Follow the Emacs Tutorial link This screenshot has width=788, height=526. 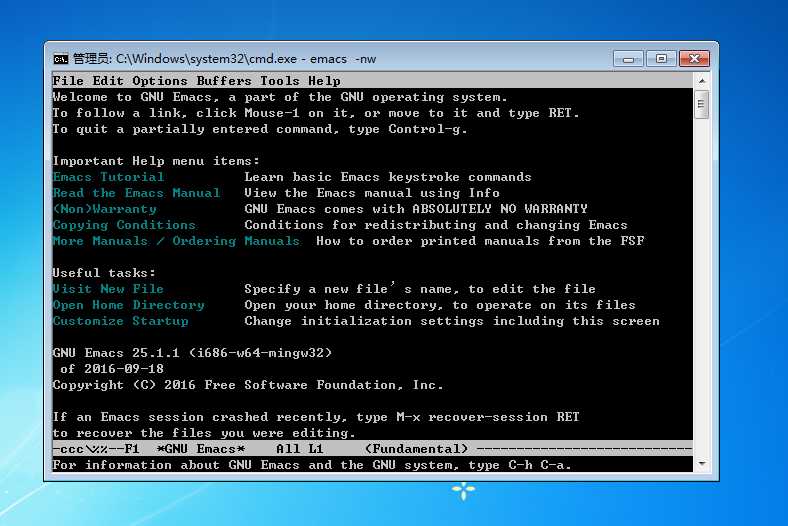[108, 177]
